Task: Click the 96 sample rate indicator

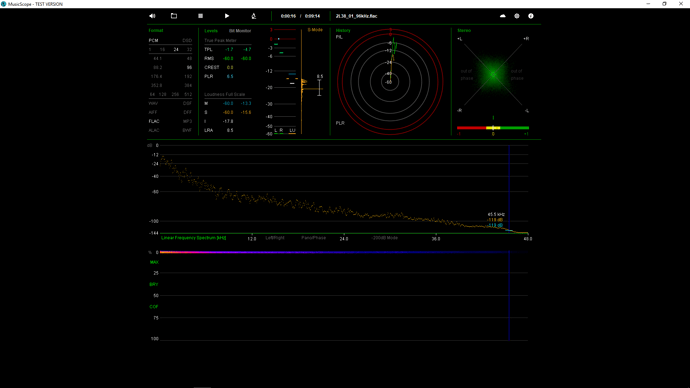Action: coord(189,68)
